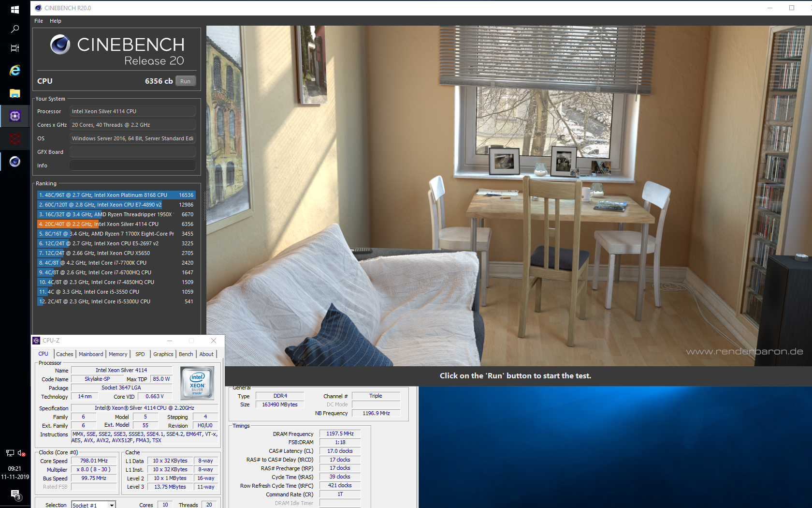This screenshot has width=812, height=508.
Task: Select the red crossed-circle taskbar app
Action: pos(15,139)
